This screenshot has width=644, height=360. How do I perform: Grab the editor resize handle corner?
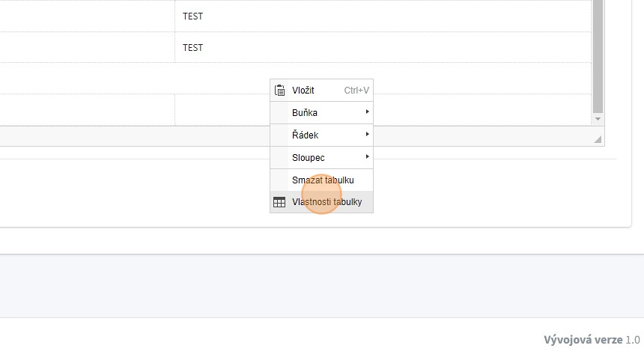(598, 140)
